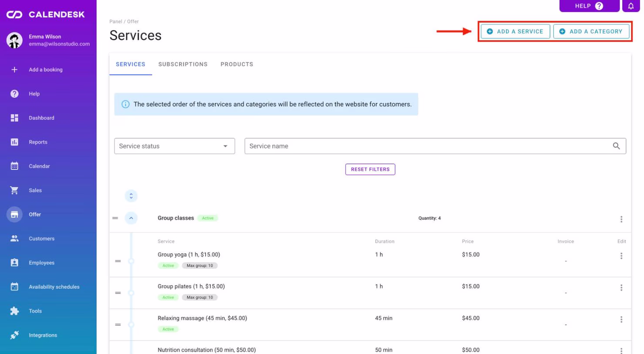Screen dimensions: 644x354
Task: Open Integrations via the plug icon
Action: pyautogui.click(x=14, y=335)
